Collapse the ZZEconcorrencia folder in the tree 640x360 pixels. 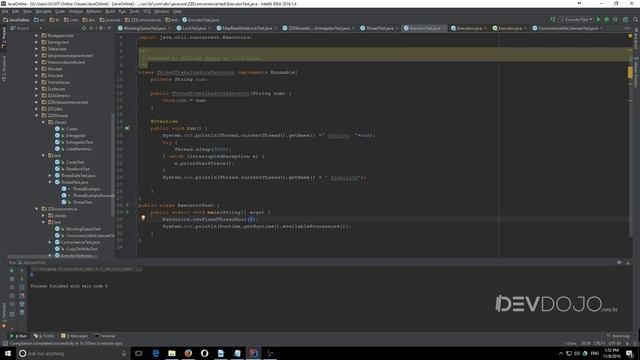click(x=36, y=209)
